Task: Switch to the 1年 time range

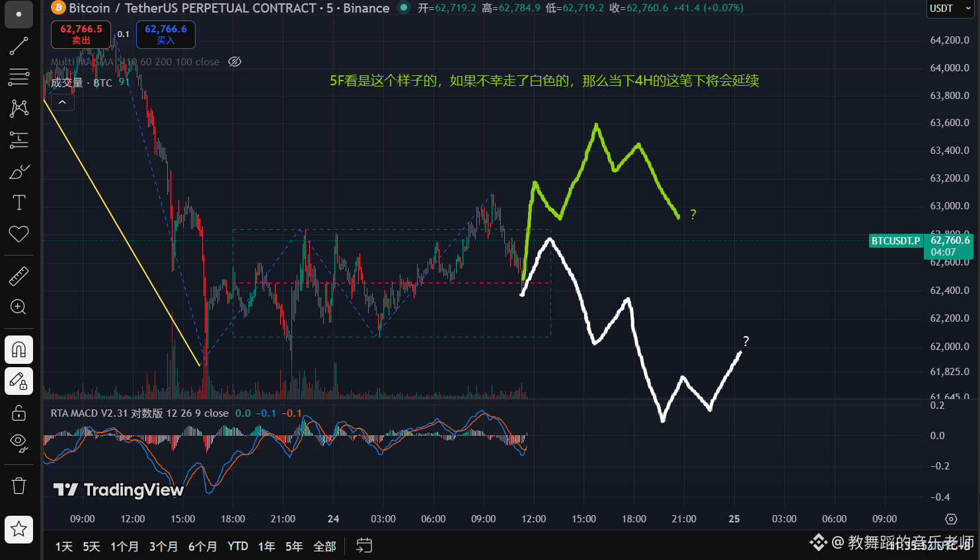Action: coord(266,546)
